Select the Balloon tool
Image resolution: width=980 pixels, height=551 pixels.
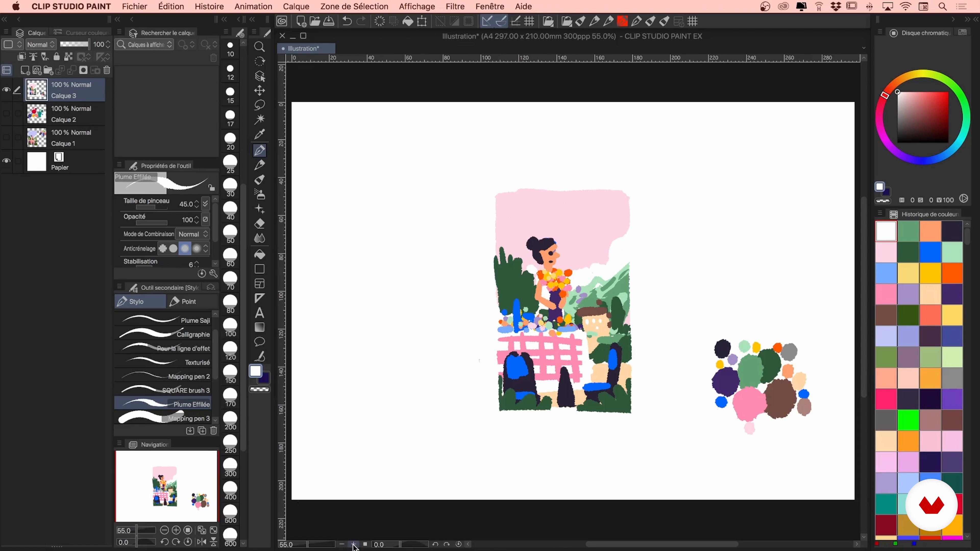coord(260,342)
